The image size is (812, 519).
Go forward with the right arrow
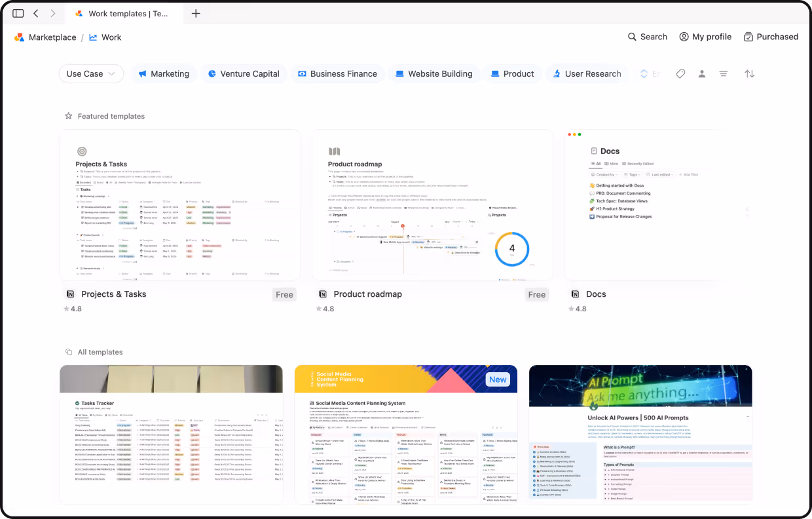53,13
